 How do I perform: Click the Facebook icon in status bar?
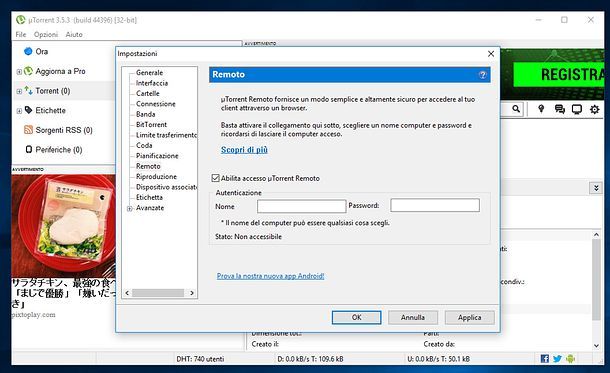coord(545,359)
